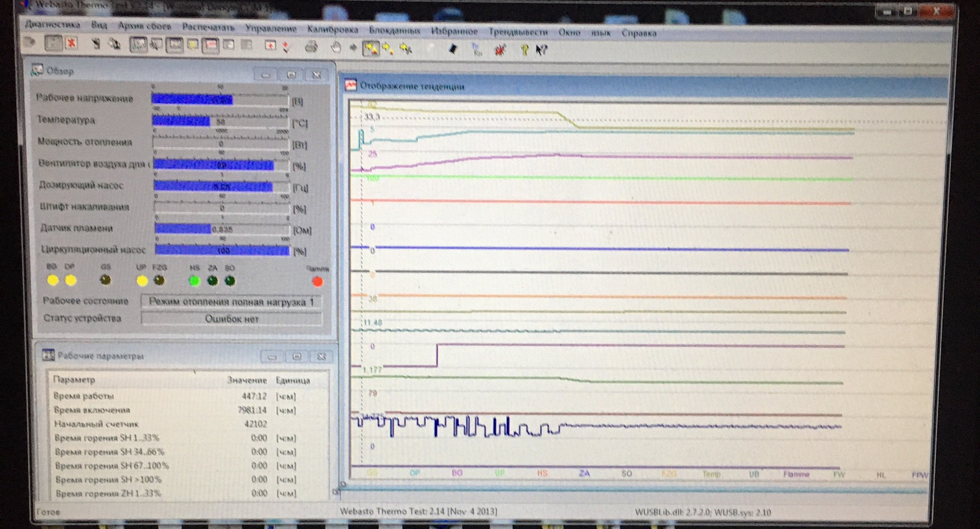Open the Распечатать menu
Viewport: 980px width, 529px height.
click(208, 27)
